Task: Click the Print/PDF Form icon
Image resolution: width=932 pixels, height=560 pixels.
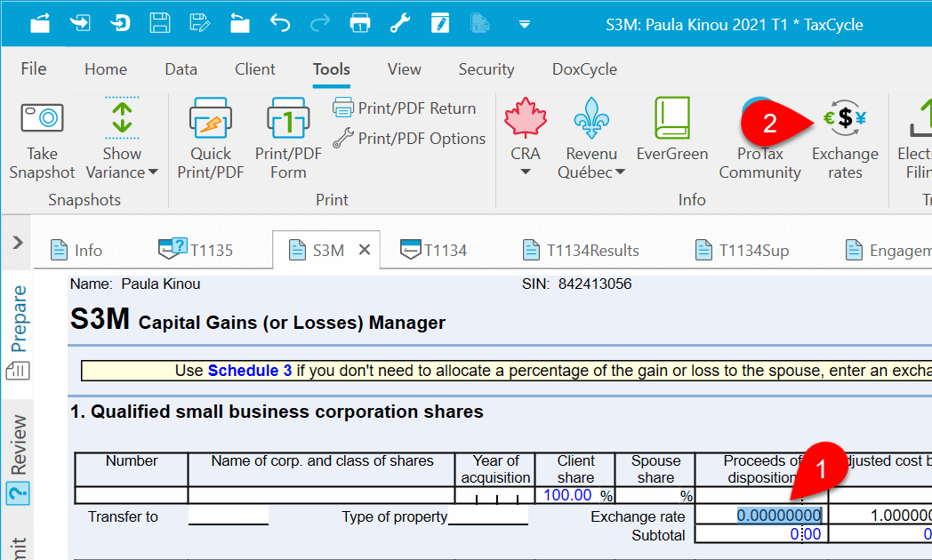Action: click(288, 117)
